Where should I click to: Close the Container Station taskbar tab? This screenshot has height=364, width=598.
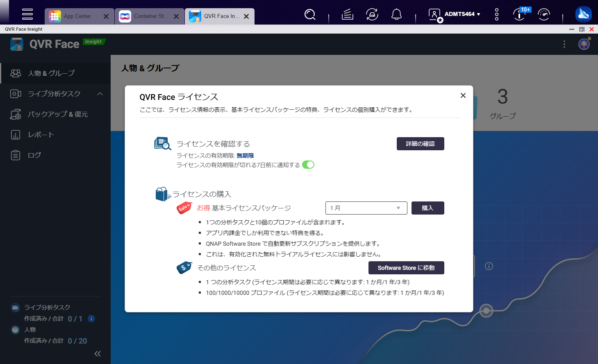[176, 16]
